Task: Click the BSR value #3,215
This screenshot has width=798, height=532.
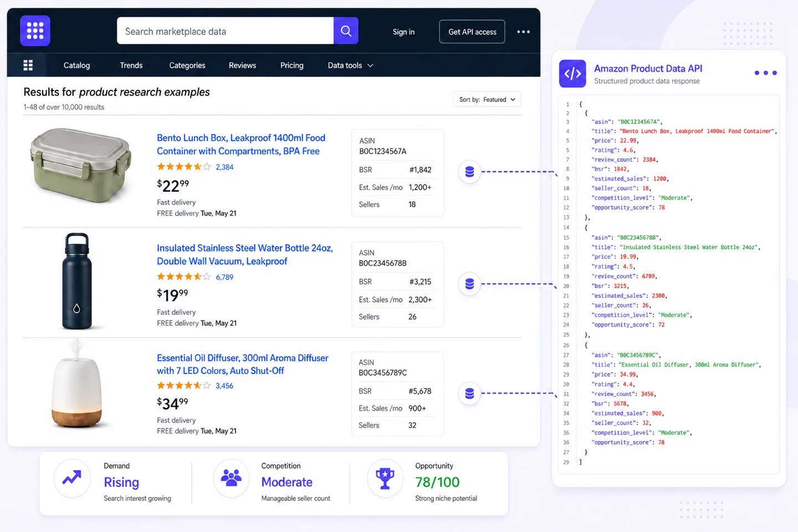Action: (x=420, y=282)
